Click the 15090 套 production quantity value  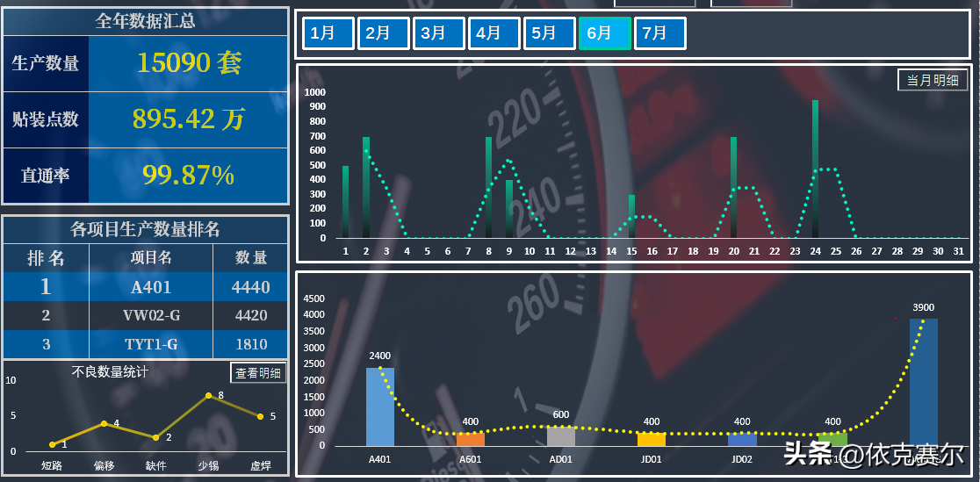click(189, 63)
